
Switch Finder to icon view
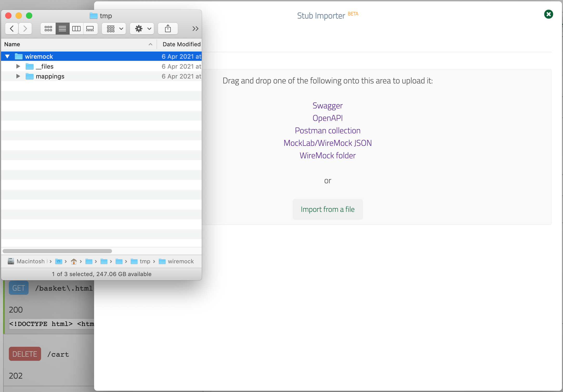48,29
